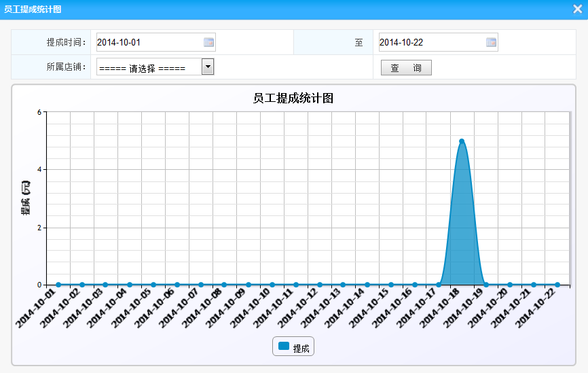Click the first data point for 2014-10-01
This screenshot has height=373, width=588.
(x=58, y=285)
